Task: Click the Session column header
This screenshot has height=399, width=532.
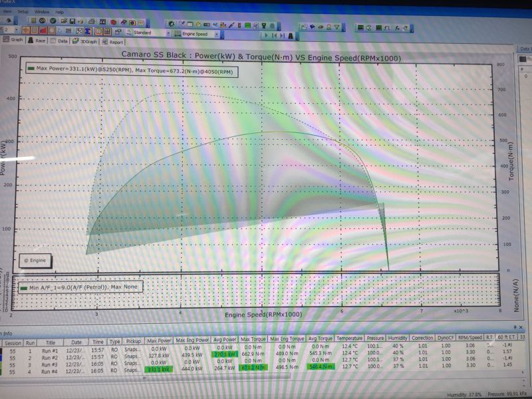Action: [13, 343]
